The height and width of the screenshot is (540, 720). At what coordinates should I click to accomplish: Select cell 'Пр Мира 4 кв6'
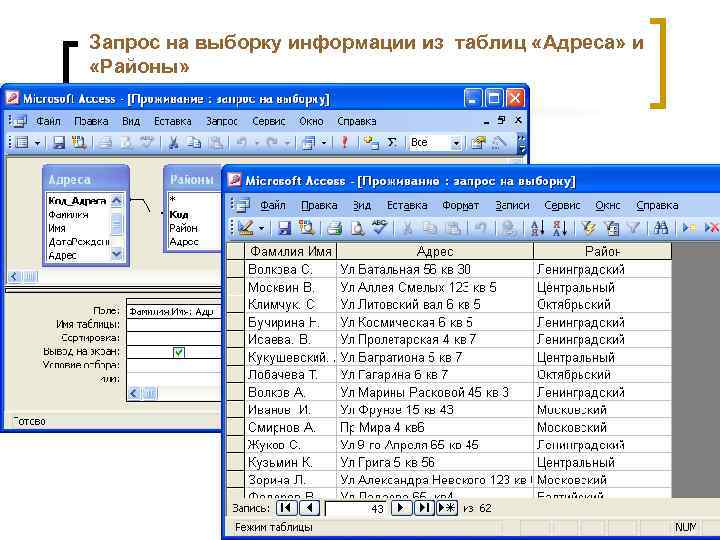tap(435, 428)
